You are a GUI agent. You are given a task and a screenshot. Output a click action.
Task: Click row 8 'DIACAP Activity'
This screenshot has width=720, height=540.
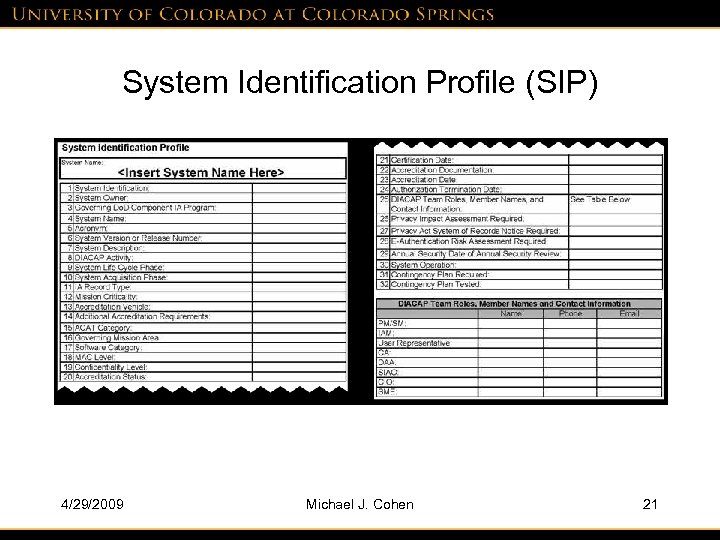pyautogui.click(x=203, y=258)
